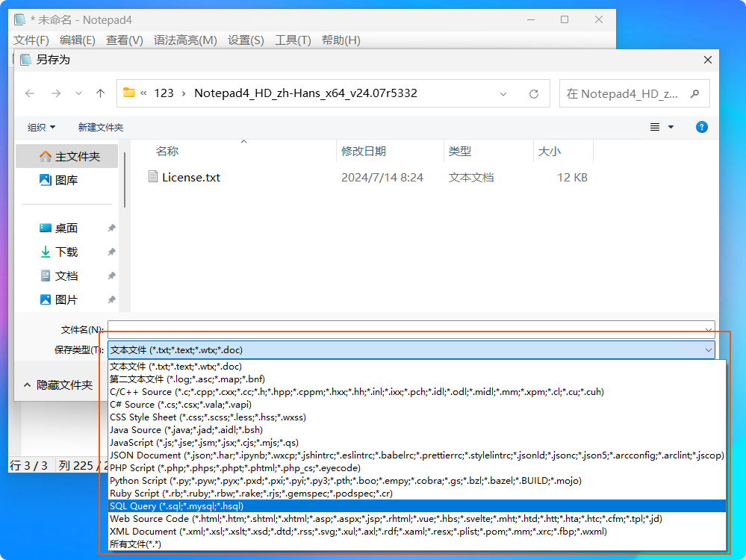Collapse folders with 隐藏文件夹 toggle
The width and height of the screenshot is (746, 560).
coord(58,385)
